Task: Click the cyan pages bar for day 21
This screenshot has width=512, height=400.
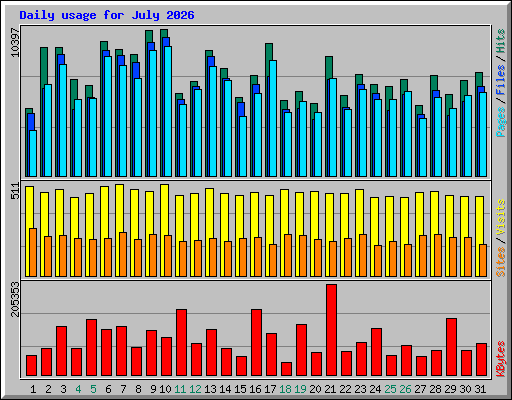Action: click(333, 128)
